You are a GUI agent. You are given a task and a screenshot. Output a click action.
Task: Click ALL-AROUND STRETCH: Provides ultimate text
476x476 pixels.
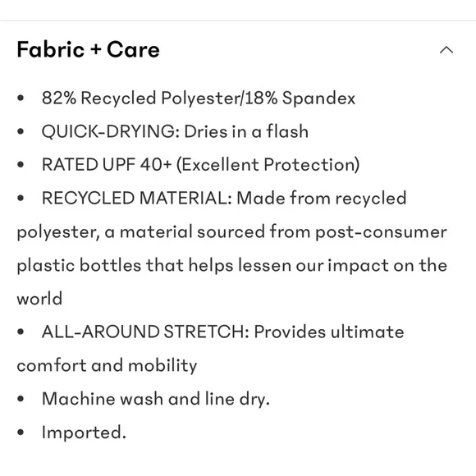pyautogui.click(x=223, y=332)
